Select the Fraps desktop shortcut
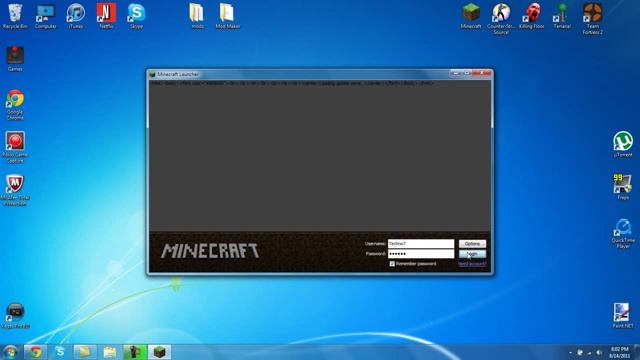 pyautogui.click(x=623, y=187)
